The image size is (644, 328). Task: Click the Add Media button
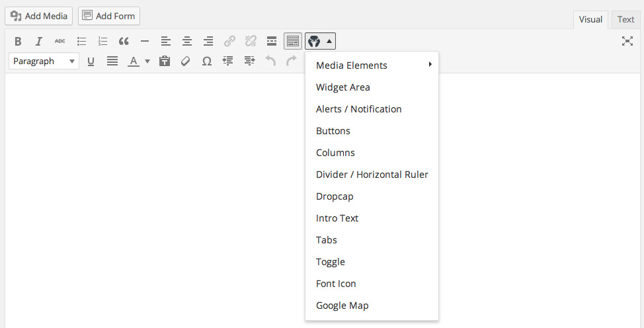[39, 16]
